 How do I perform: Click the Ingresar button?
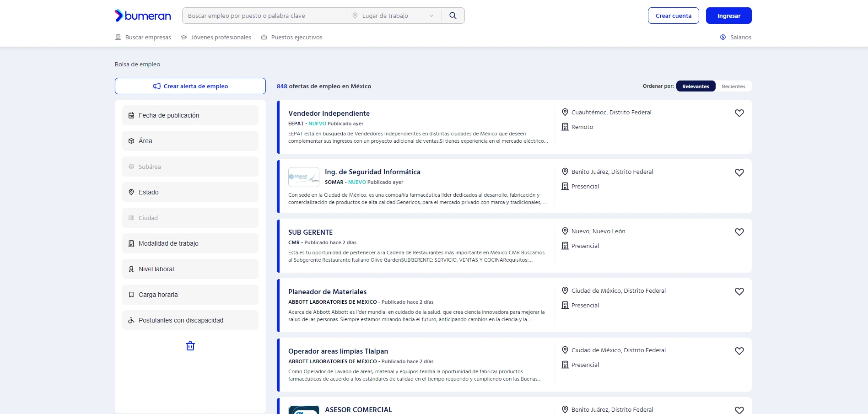click(x=729, y=16)
